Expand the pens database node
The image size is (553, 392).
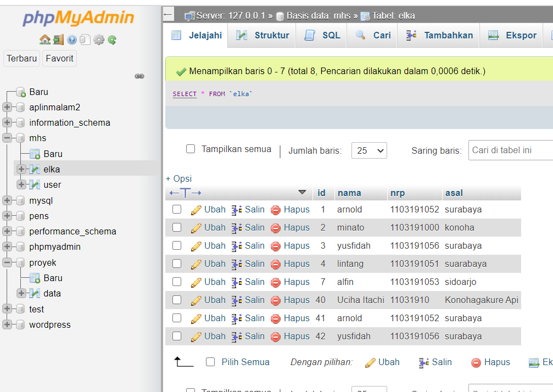point(7,216)
